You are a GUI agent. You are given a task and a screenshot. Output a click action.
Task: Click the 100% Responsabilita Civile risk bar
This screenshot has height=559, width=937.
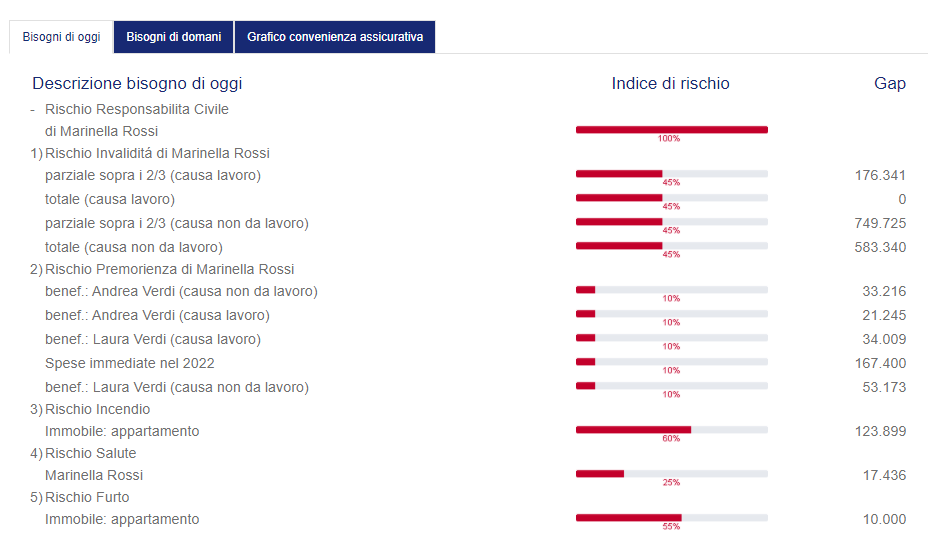(672, 130)
